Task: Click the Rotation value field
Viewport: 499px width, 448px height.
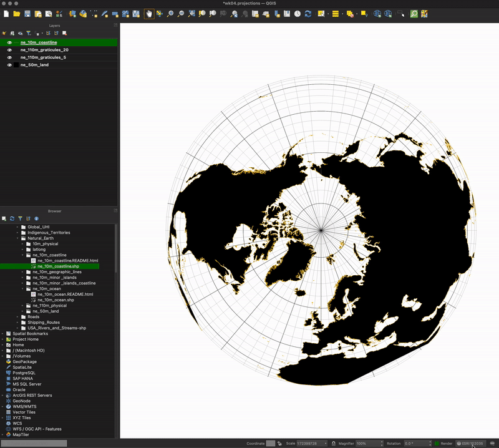Action: click(x=415, y=443)
